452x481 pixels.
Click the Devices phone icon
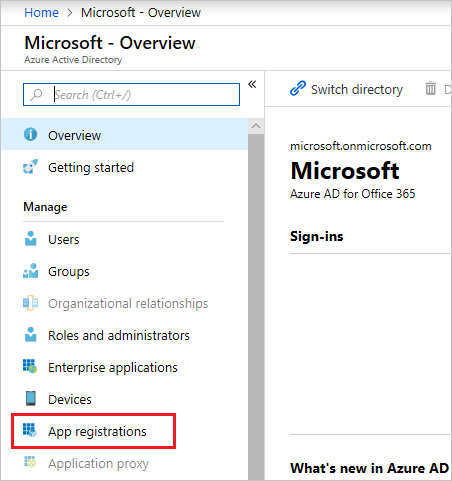click(31, 398)
